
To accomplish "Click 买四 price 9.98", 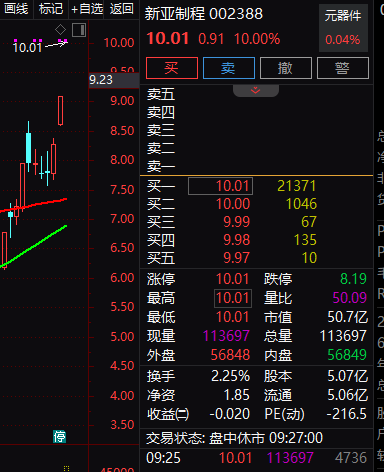I will tap(236, 240).
